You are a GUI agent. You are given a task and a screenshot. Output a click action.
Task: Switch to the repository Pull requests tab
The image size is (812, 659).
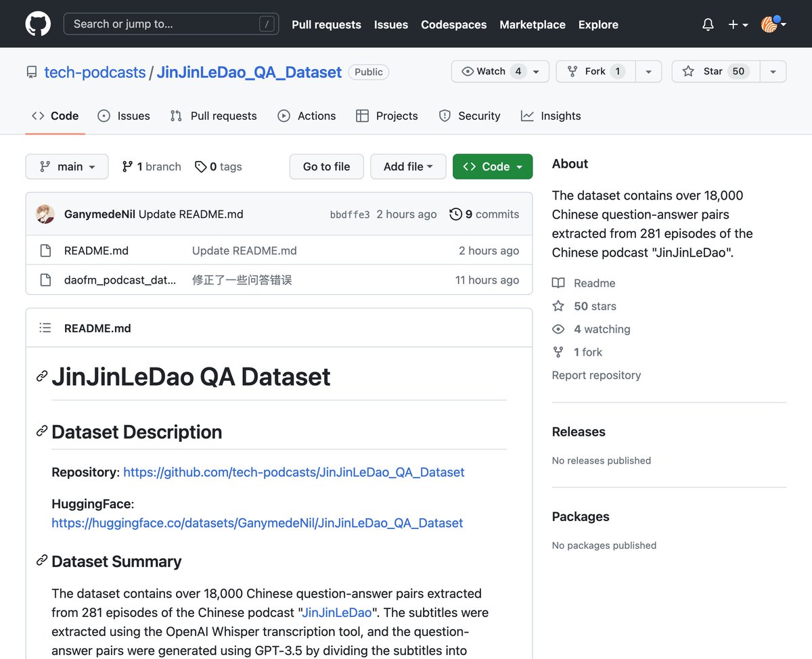[213, 116]
